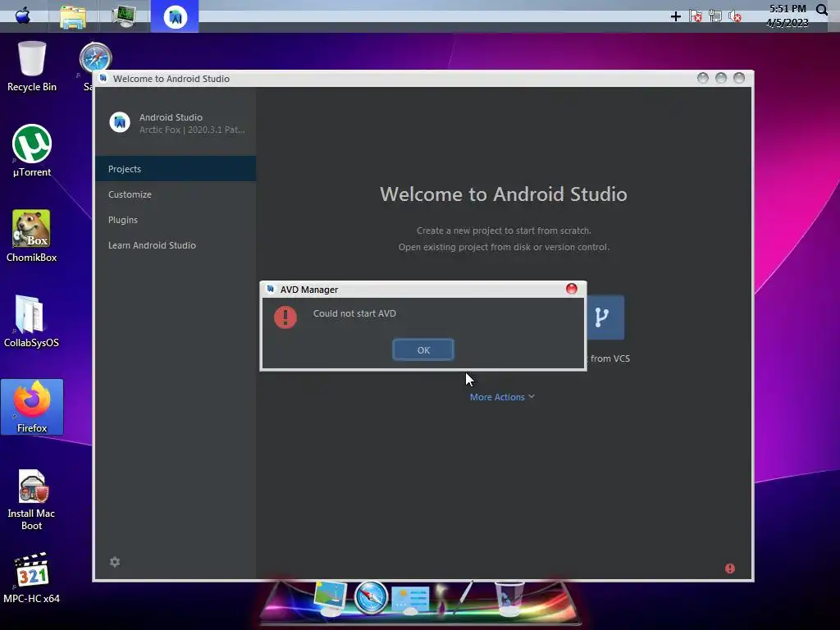Click OK in the AVD Manager dialog
The width and height of the screenshot is (840, 630).
pyautogui.click(x=423, y=349)
